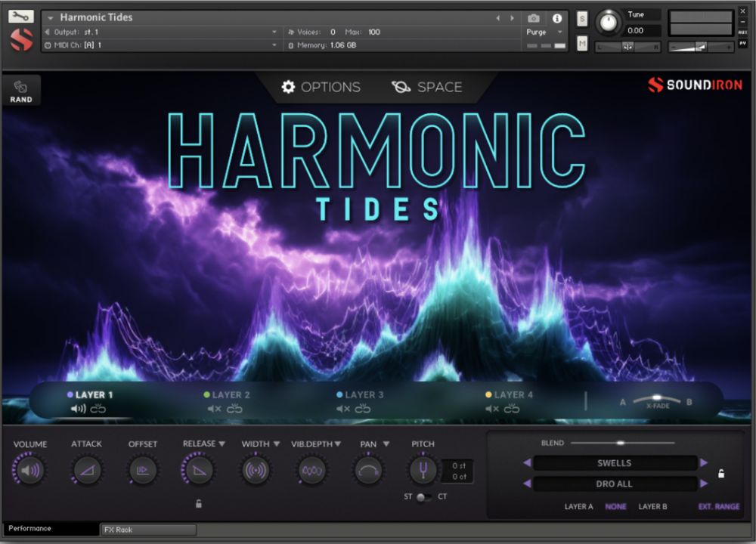Screen dimensions: 756x544
Task: Open the Width parameter dropdown arrow
Action: [277, 444]
